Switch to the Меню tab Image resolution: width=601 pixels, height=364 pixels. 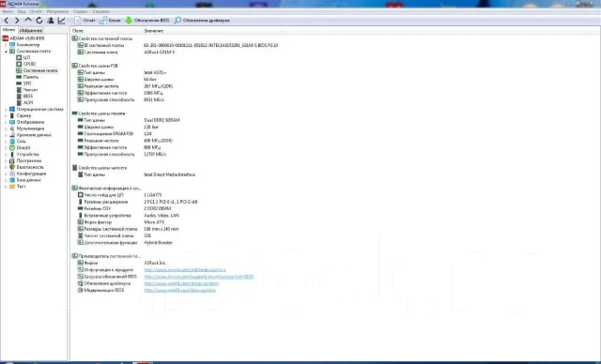tap(8, 30)
